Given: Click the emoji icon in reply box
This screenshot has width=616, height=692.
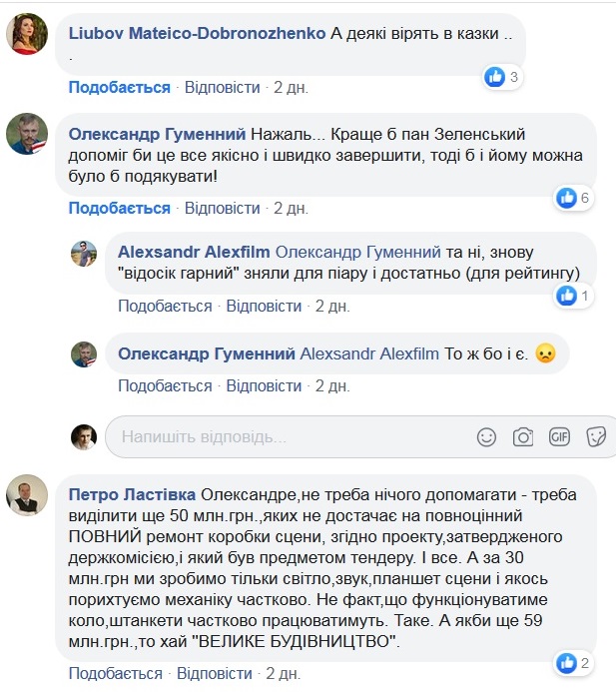Looking at the screenshot, I should (x=486, y=436).
